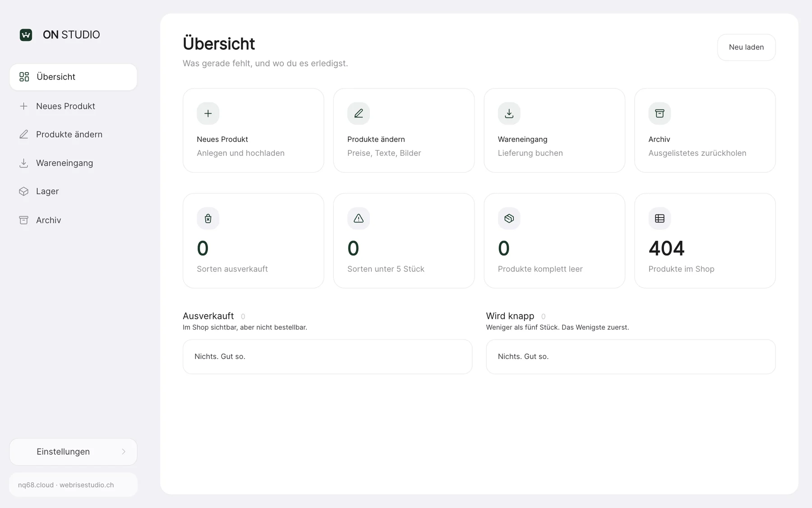812x508 pixels.
Task: Click the pencil icon in Produkte ändern card
Action: click(359, 113)
